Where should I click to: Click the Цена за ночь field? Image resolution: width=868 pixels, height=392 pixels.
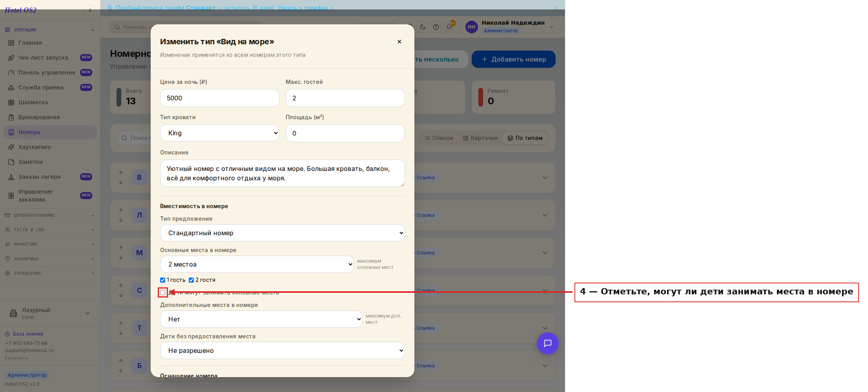point(220,98)
